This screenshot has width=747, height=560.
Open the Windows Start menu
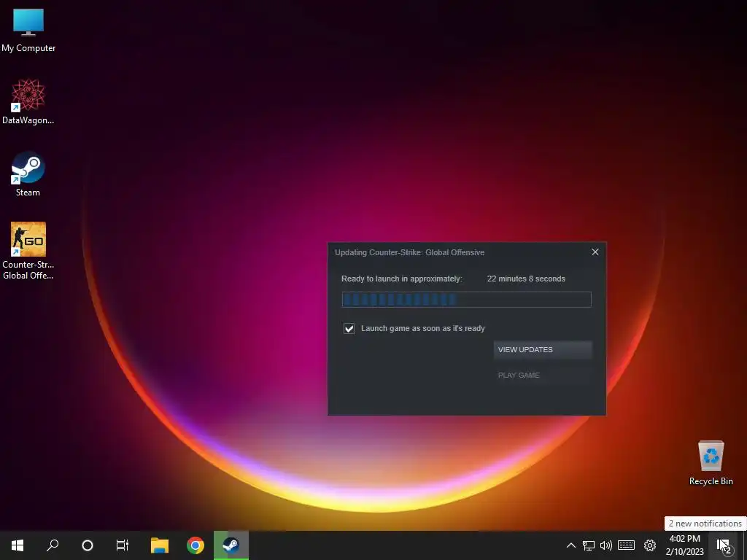(18, 545)
